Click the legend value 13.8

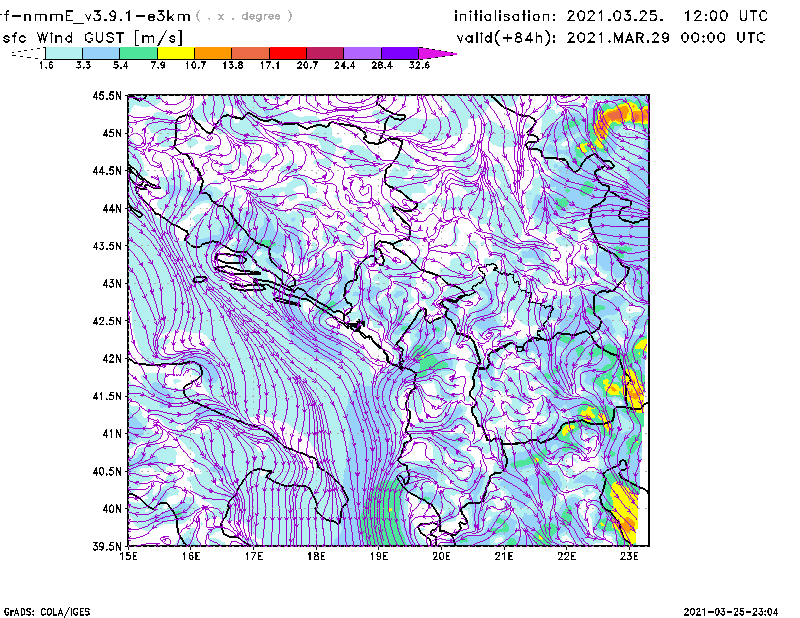pyautogui.click(x=233, y=65)
